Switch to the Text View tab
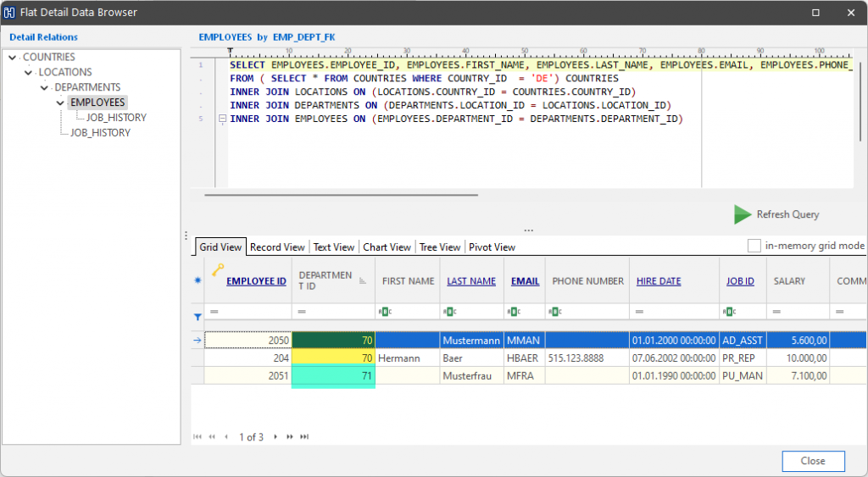The height and width of the screenshot is (477, 868). point(334,247)
